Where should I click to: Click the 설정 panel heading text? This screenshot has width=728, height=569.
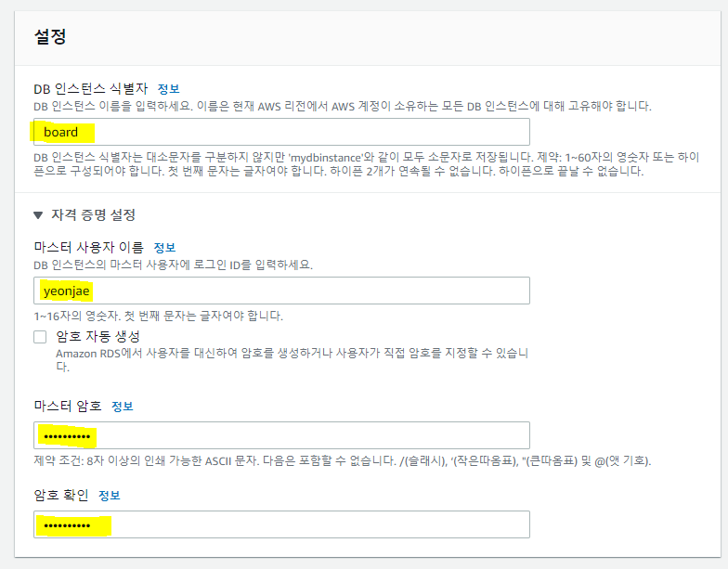[50, 36]
